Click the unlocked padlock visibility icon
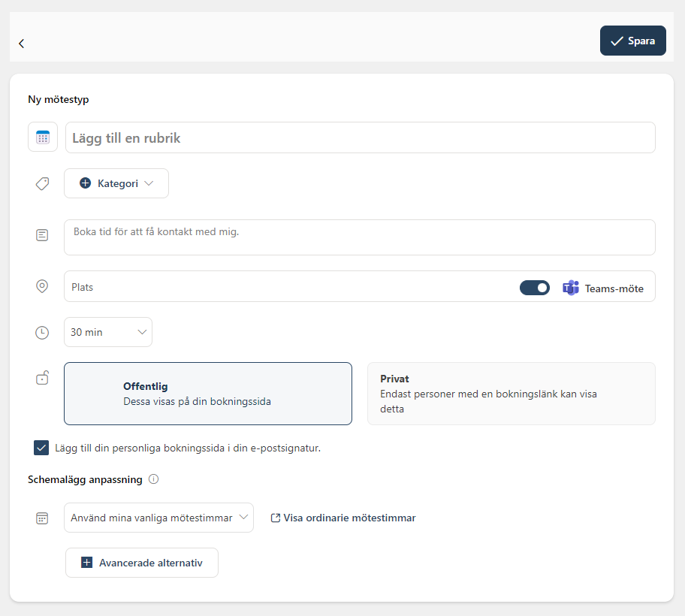Viewport: 685px width, 616px height. pyautogui.click(x=42, y=377)
